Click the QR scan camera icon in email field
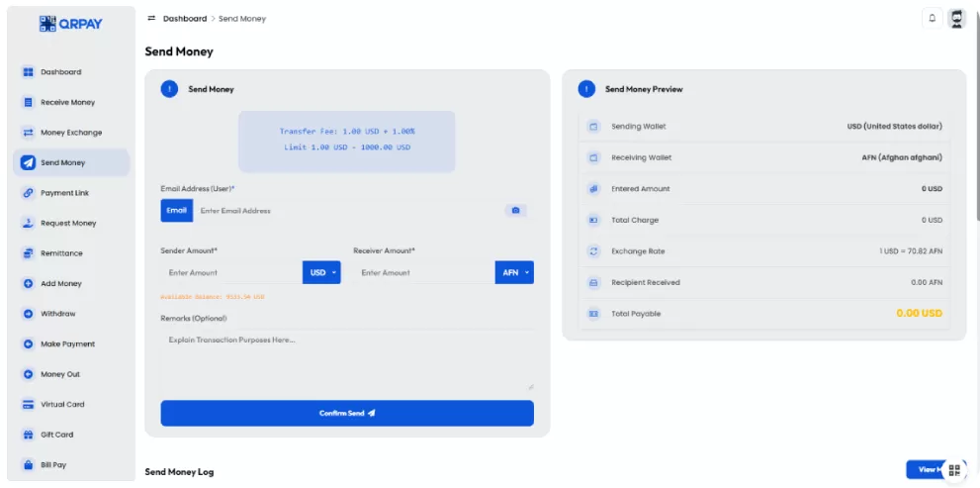980x488 pixels. pos(514,211)
